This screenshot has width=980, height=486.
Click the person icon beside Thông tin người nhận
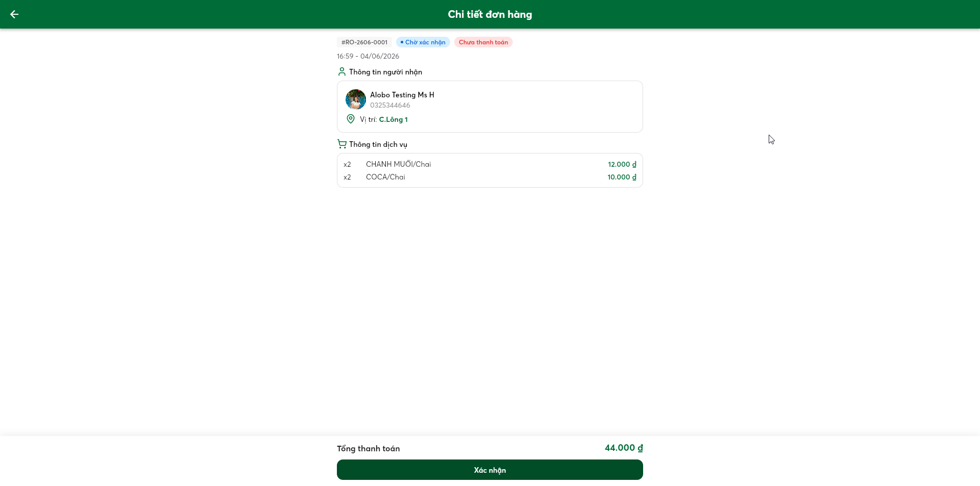point(342,72)
